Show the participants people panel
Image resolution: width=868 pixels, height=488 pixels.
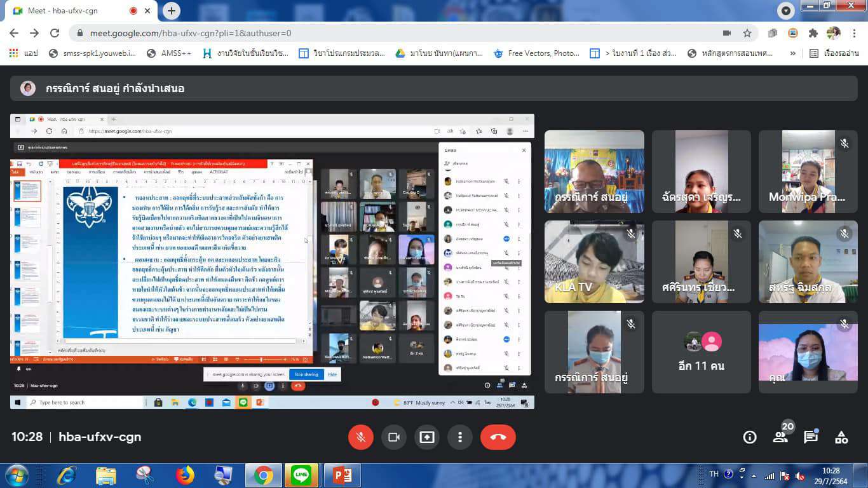point(780,437)
